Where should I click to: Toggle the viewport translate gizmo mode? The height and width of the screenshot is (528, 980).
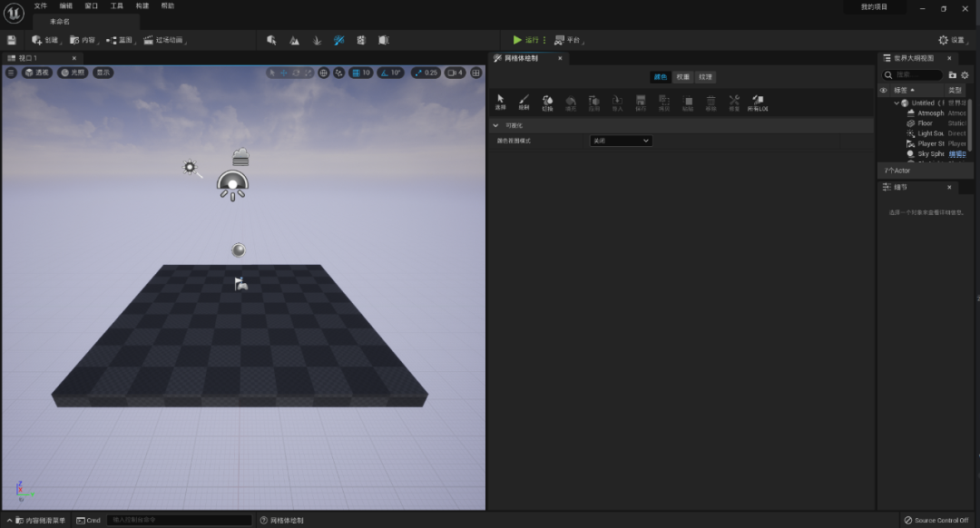point(284,73)
